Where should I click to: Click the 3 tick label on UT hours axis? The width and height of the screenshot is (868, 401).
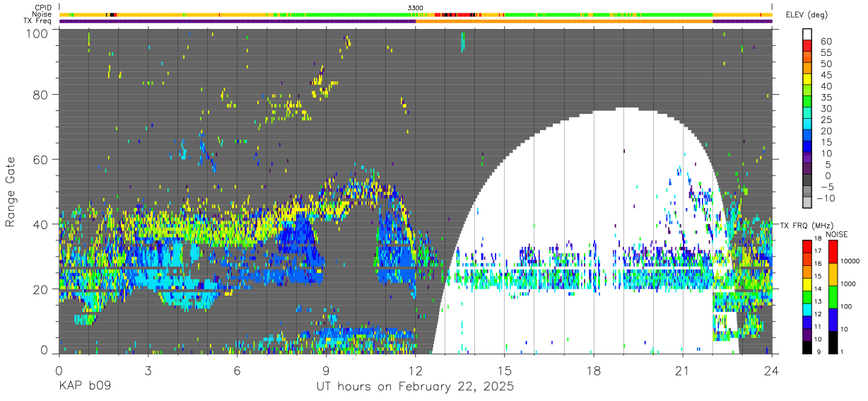(148, 371)
